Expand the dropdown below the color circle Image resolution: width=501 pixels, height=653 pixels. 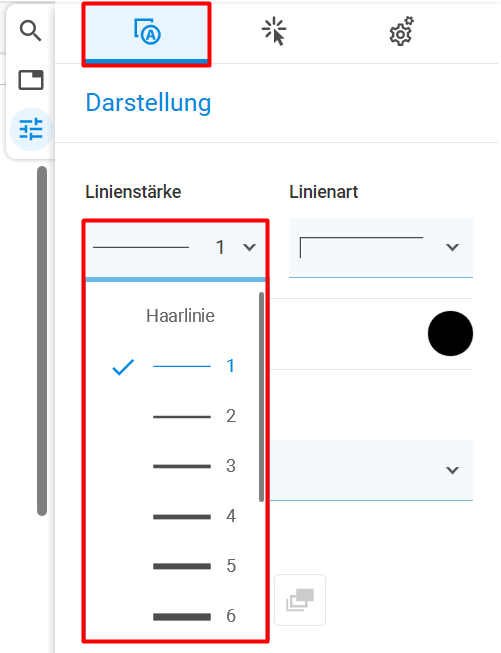[371, 470]
